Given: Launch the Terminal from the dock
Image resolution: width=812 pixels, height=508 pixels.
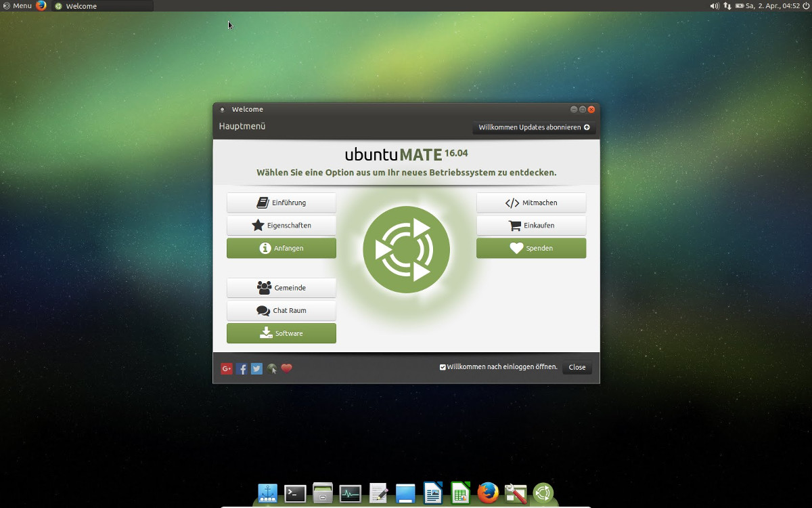Looking at the screenshot, I should tap(296, 494).
